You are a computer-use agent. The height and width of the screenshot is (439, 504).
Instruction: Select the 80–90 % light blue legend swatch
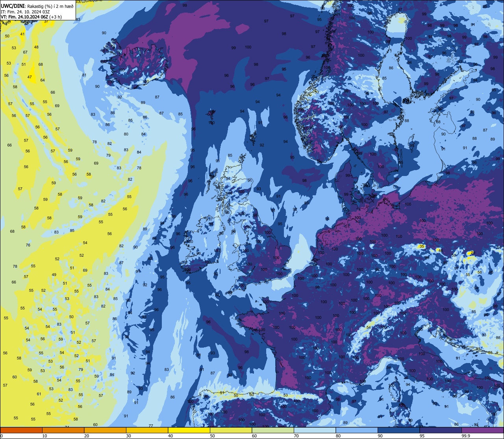357,430
